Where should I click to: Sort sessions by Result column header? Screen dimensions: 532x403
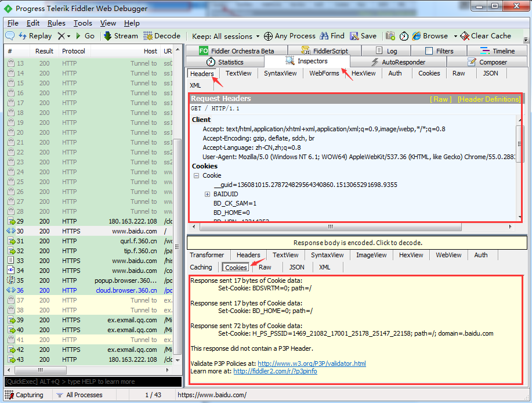coord(44,51)
